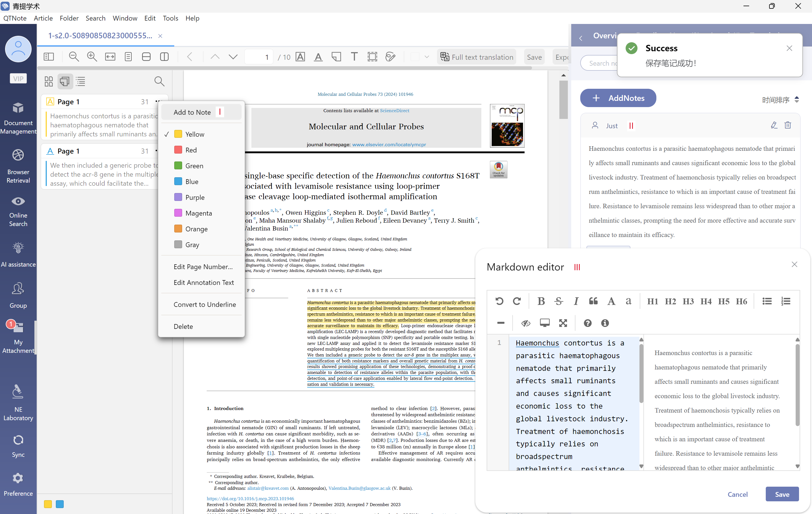Choose Add to Note menu entry
This screenshot has width=812, height=514.
coord(201,112)
